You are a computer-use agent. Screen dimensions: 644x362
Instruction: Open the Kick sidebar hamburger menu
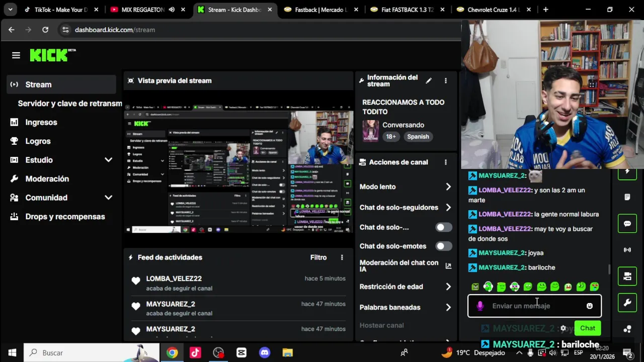[x=16, y=55]
